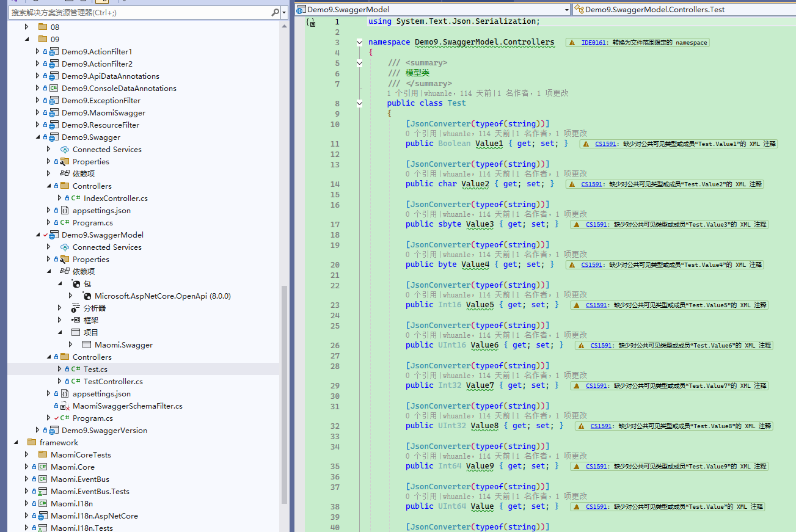Click the IDE0161 diagnostic link

[593, 43]
